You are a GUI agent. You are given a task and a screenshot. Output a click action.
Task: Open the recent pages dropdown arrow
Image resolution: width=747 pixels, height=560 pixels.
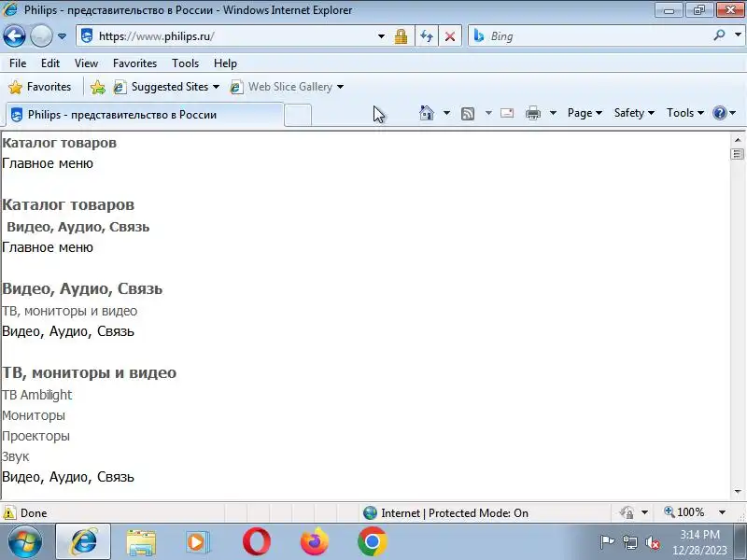pyautogui.click(x=62, y=36)
